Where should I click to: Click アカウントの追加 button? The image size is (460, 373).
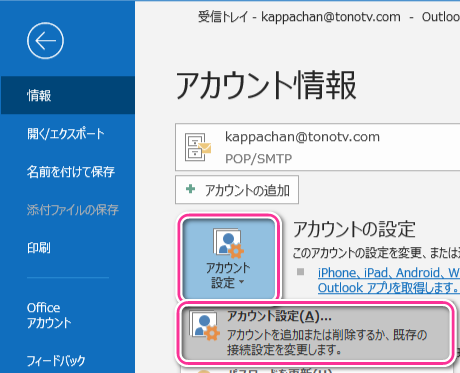point(237,190)
